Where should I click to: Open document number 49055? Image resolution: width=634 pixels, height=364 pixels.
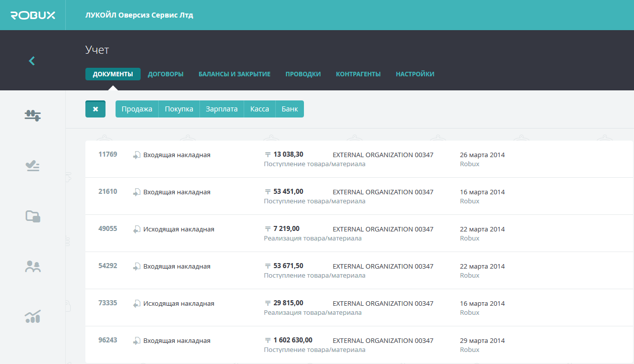pos(108,228)
